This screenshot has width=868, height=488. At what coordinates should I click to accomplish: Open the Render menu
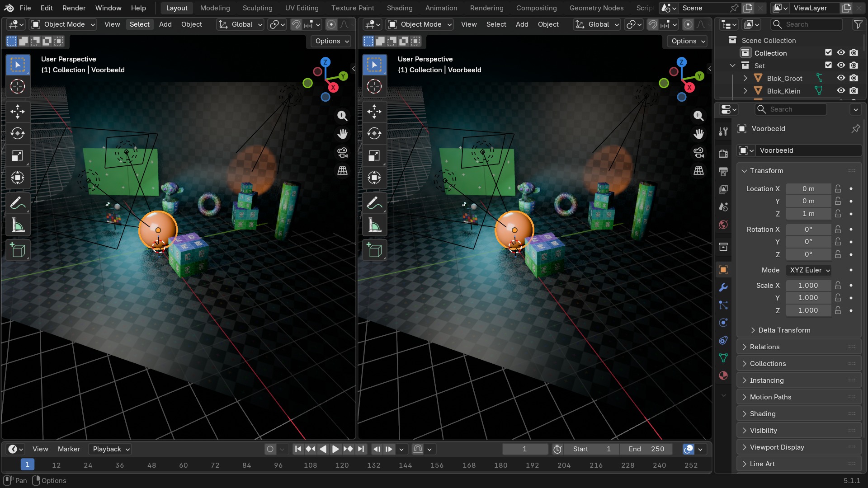click(x=74, y=8)
